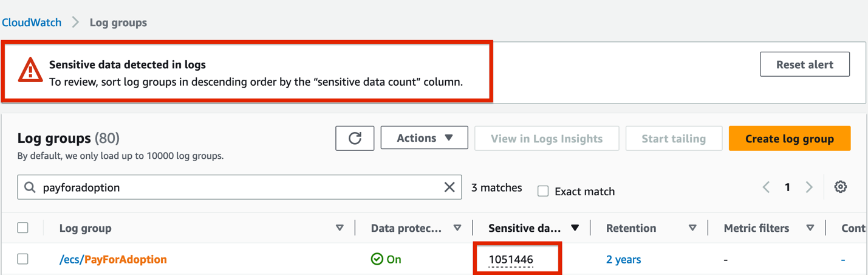Click the Retention column header label
868x275 pixels.
[631, 228]
